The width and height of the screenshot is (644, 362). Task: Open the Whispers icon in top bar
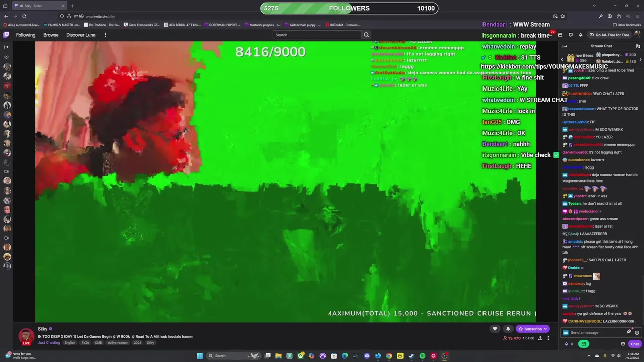pos(571,35)
